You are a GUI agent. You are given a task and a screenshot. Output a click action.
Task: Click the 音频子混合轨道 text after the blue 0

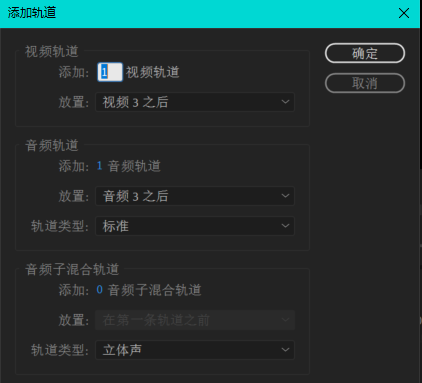(x=154, y=290)
